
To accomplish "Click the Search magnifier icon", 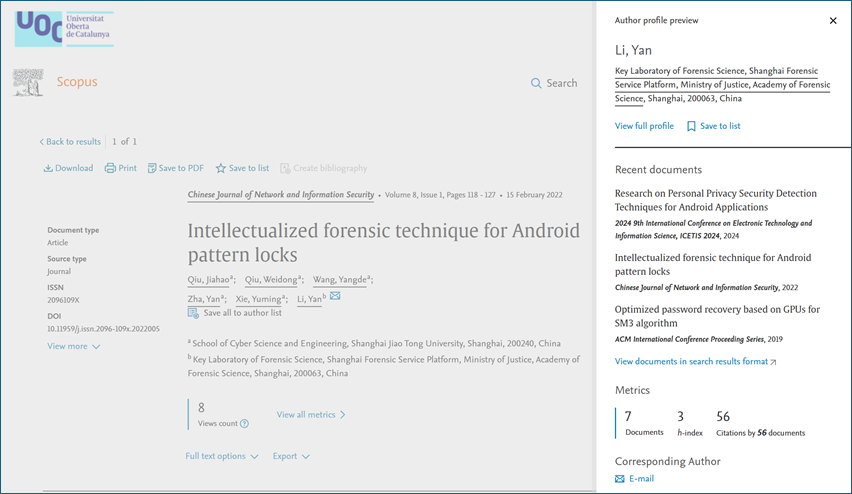I will pos(536,83).
